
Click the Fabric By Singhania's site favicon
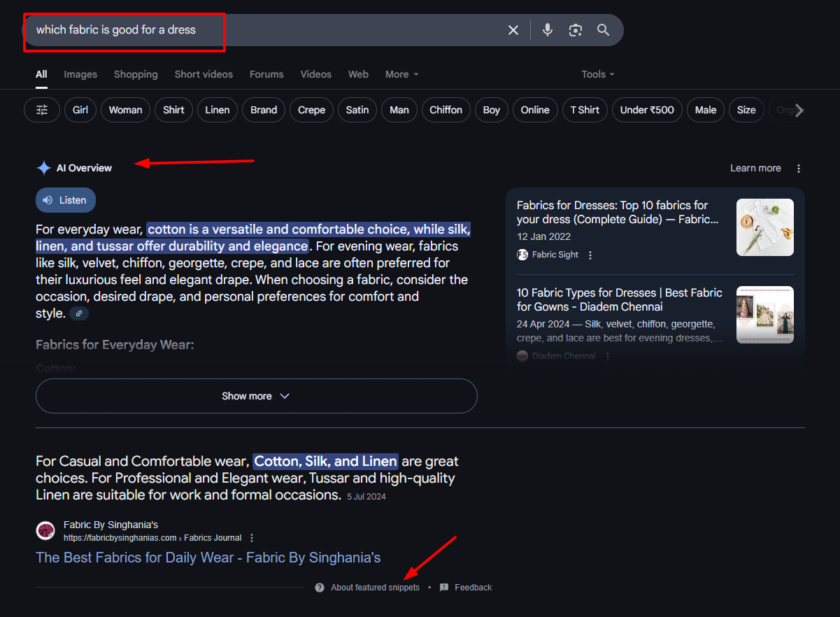click(45, 530)
